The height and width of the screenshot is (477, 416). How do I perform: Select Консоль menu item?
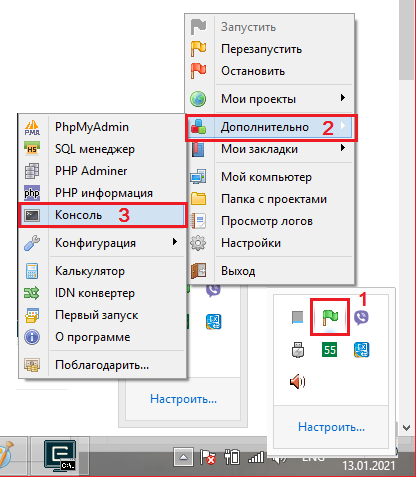102,215
